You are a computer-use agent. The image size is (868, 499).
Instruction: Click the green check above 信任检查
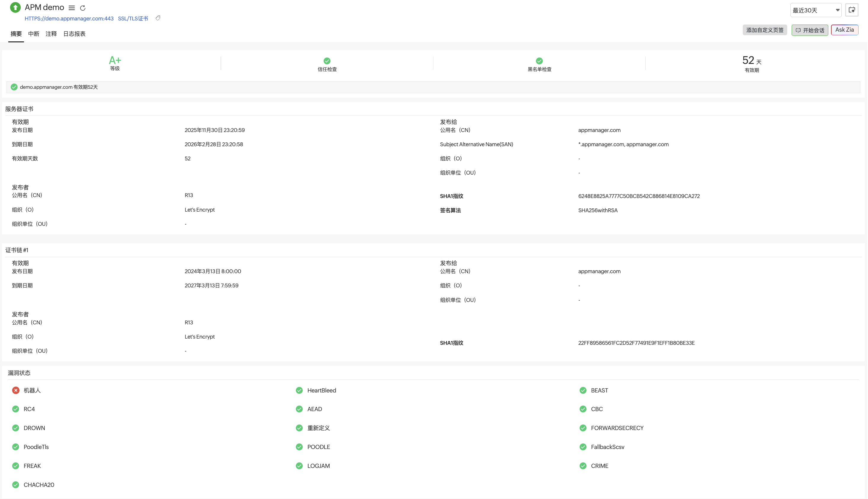pos(327,61)
